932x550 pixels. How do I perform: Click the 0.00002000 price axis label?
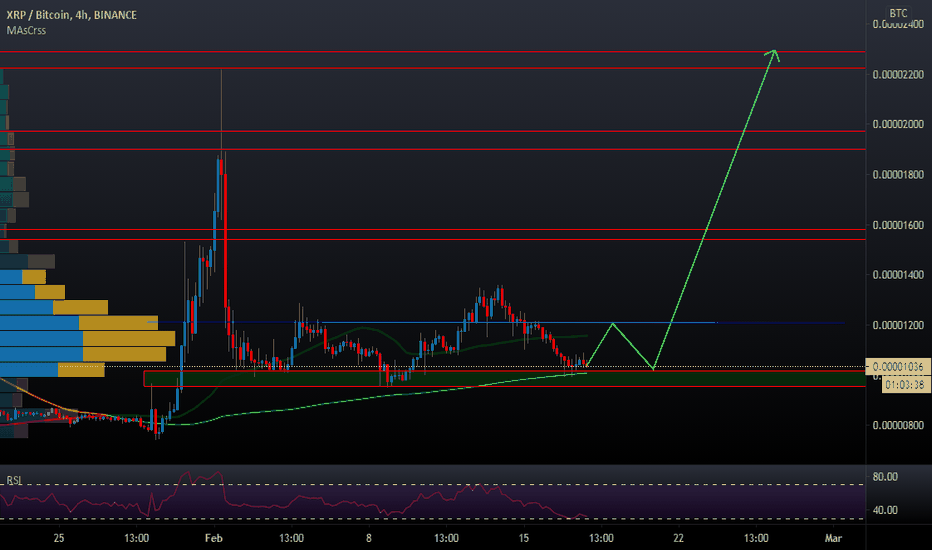click(898, 124)
